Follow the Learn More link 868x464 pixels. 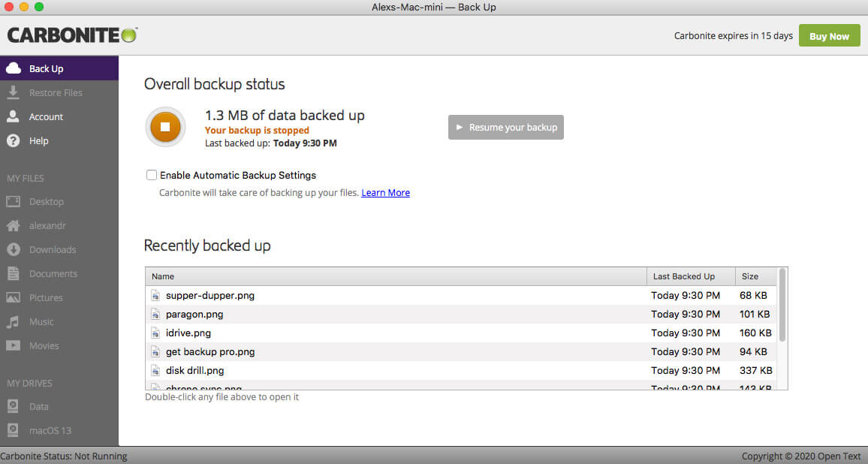pyautogui.click(x=385, y=193)
